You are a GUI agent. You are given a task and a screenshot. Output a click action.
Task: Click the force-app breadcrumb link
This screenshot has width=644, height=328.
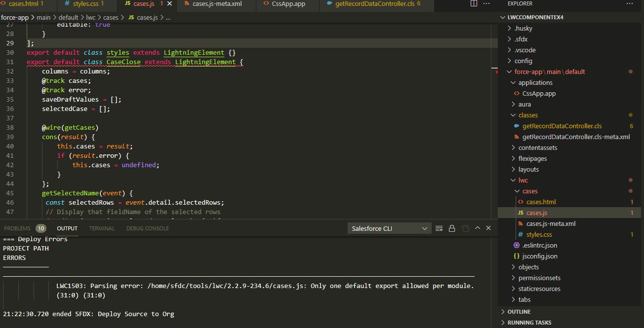point(14,17)
